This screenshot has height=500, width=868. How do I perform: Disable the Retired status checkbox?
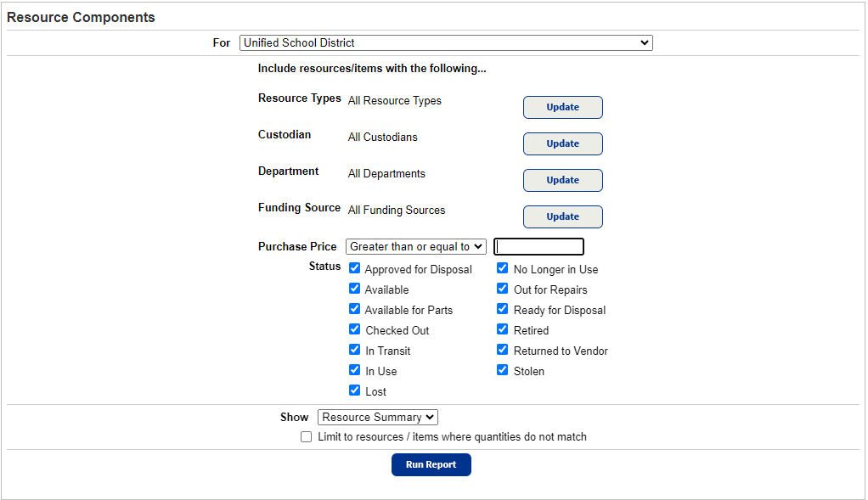click(503, 329)
